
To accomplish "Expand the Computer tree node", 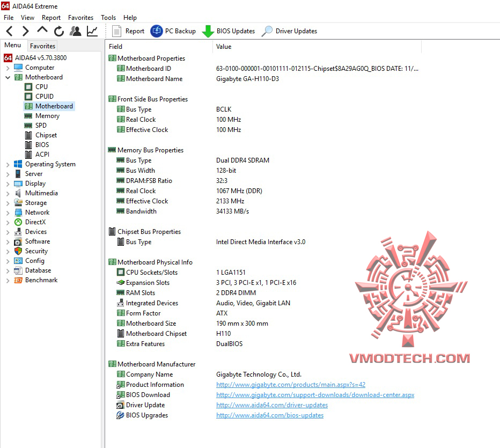I will coord(8,68).
